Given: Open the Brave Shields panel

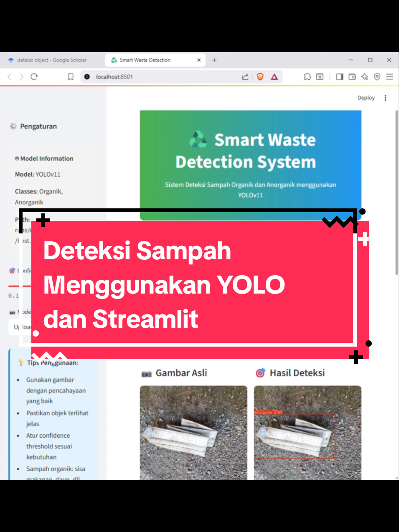Looking at the screenshot, I should pos(260,77).
